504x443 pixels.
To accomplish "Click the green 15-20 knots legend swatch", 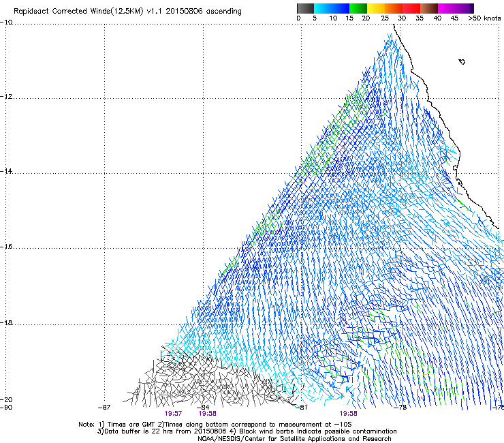I will click(x=358, y=8).
